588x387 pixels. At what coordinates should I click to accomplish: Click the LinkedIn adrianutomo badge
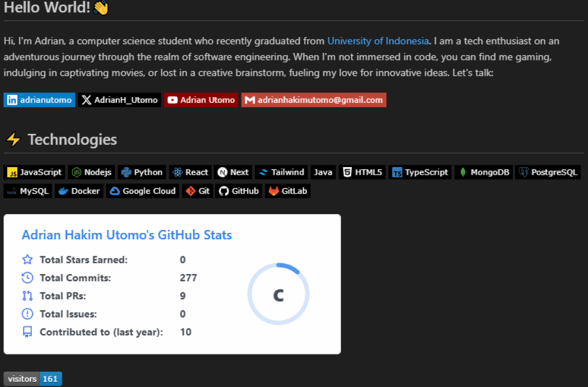[x=39, y=100]
